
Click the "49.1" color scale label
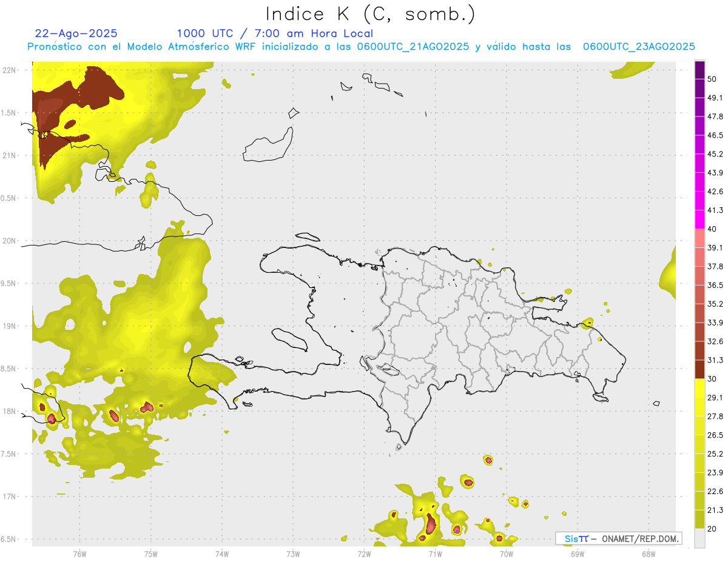(x=715, y=98)
